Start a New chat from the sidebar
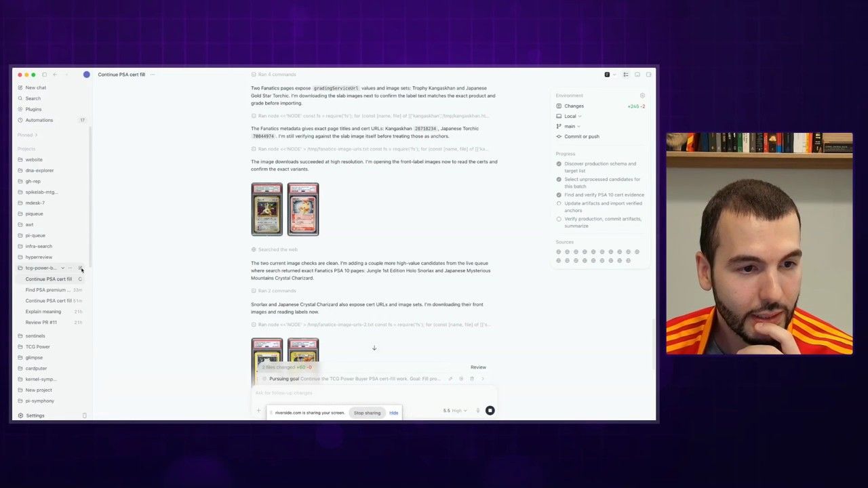868x488 pixels. pos(35,87)
